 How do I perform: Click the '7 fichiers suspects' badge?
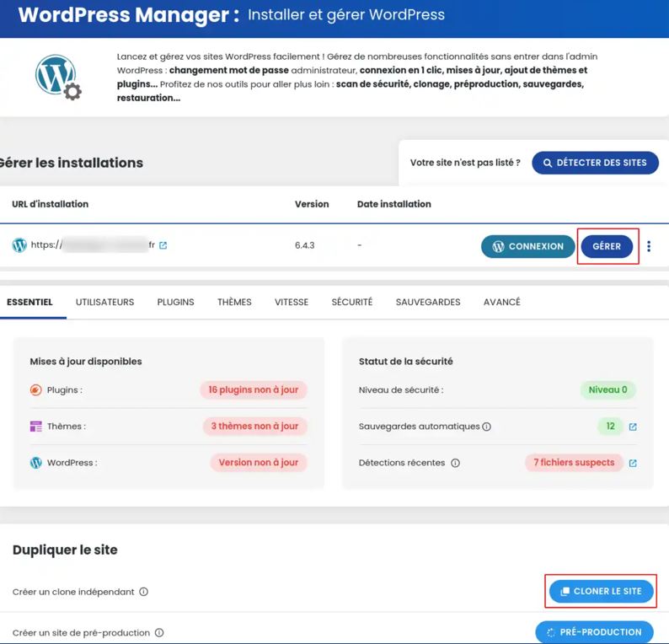(x=574, y=462)
